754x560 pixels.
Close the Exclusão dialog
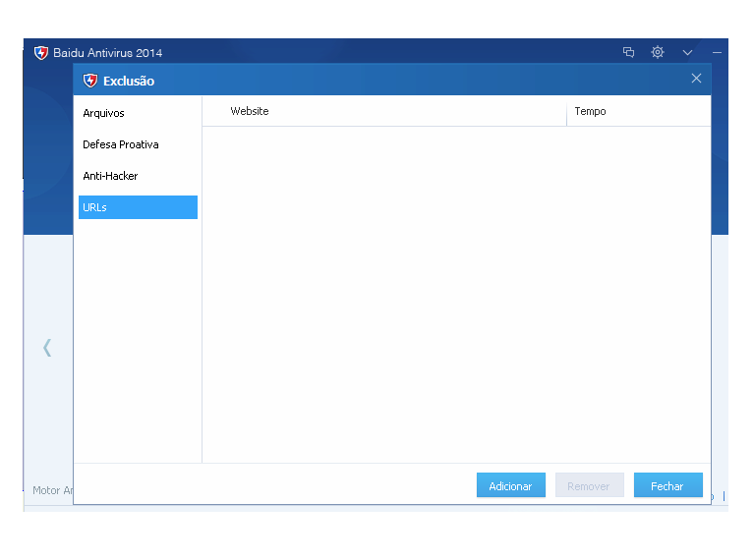pos(696,79)
